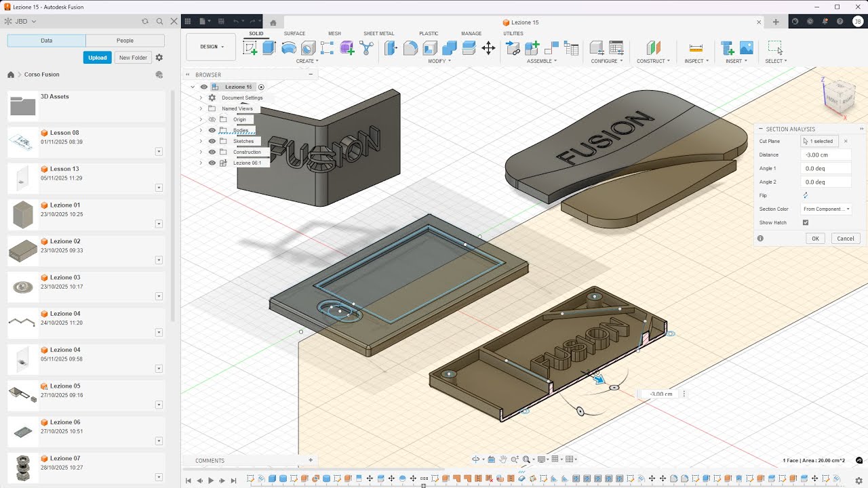This screenshot has height=488, width=868.
Task: Select the Pan hand tool
Action: pos(504,460)
